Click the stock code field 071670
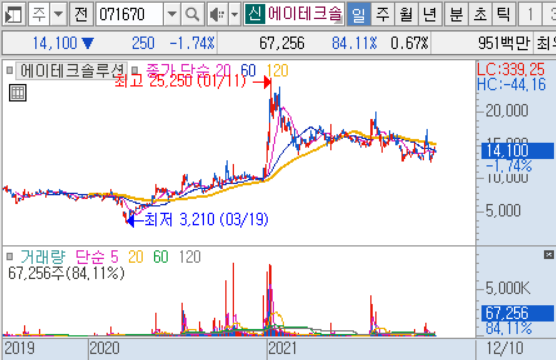 point(129,14)
